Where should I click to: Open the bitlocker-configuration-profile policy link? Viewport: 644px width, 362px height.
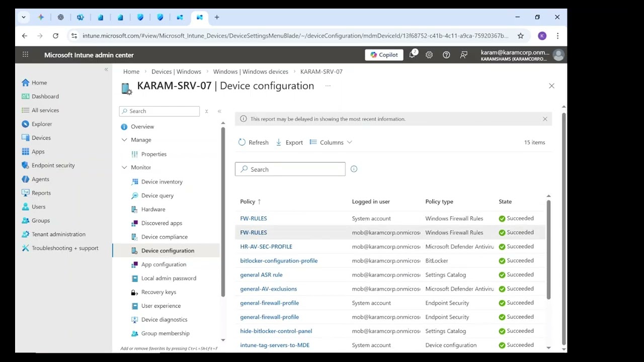click(x=279, y=260)
